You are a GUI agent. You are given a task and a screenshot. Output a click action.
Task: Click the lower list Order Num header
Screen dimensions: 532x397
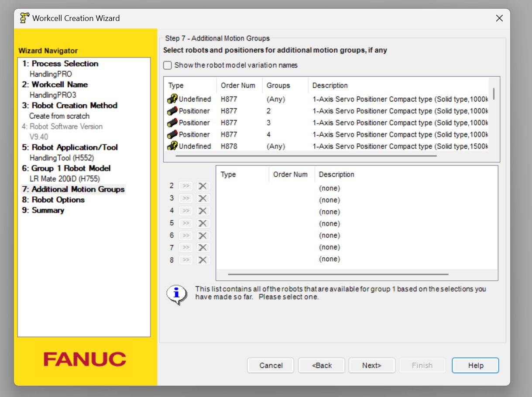click(x=292, y=175)
